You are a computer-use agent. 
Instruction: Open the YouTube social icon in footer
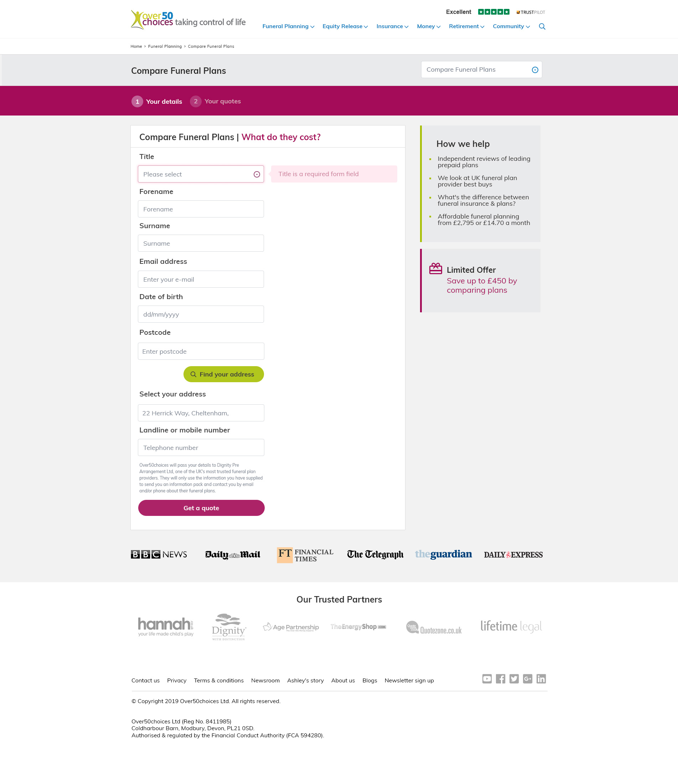pos(487,679)
